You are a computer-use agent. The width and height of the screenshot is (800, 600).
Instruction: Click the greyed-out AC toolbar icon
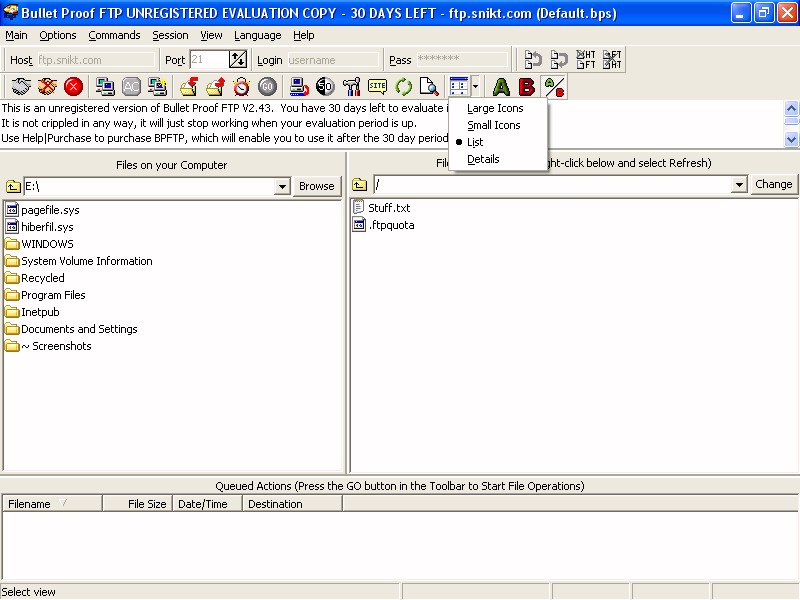(x=131, y=86)
